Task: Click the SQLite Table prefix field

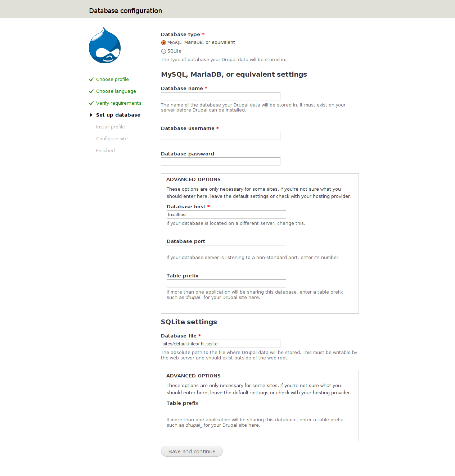Action: pyautogui.click(x=226, y=411)
